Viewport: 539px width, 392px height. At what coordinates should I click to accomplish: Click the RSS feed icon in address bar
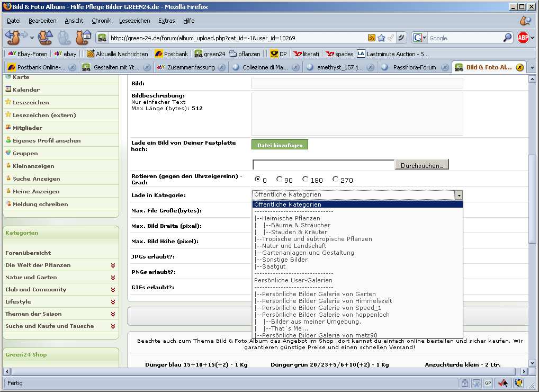pos(372,38)
